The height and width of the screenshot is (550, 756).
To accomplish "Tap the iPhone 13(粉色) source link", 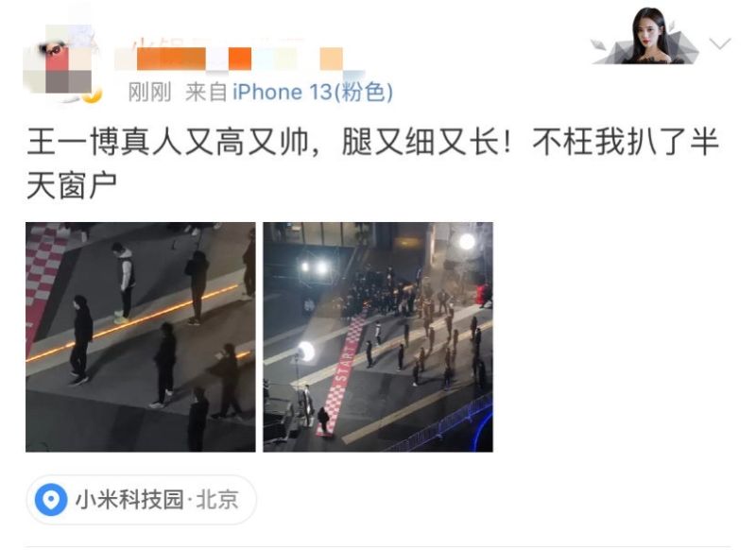I will 313,92.
